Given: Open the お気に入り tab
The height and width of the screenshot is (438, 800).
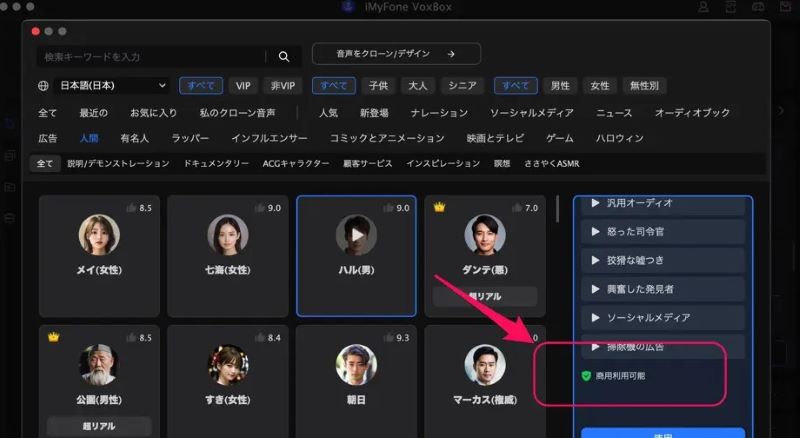Looking at the screenshot, I should pyautogui.click(x=153, y=113).
